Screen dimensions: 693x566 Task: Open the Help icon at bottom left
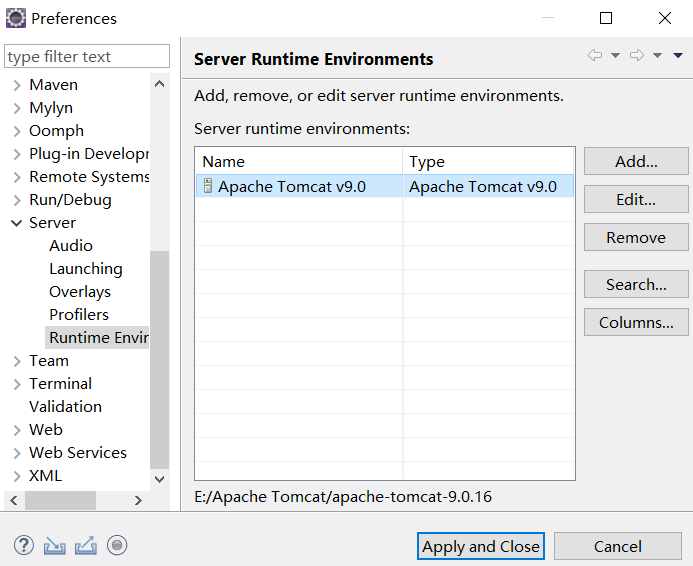(24, 545)
